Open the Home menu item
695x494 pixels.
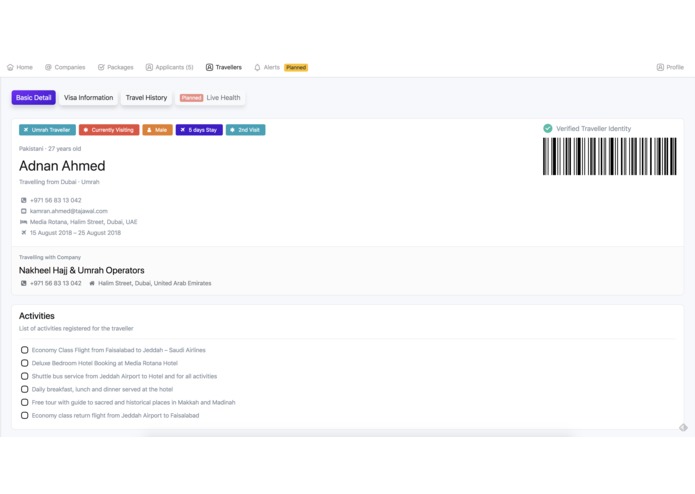click(20, 67)
